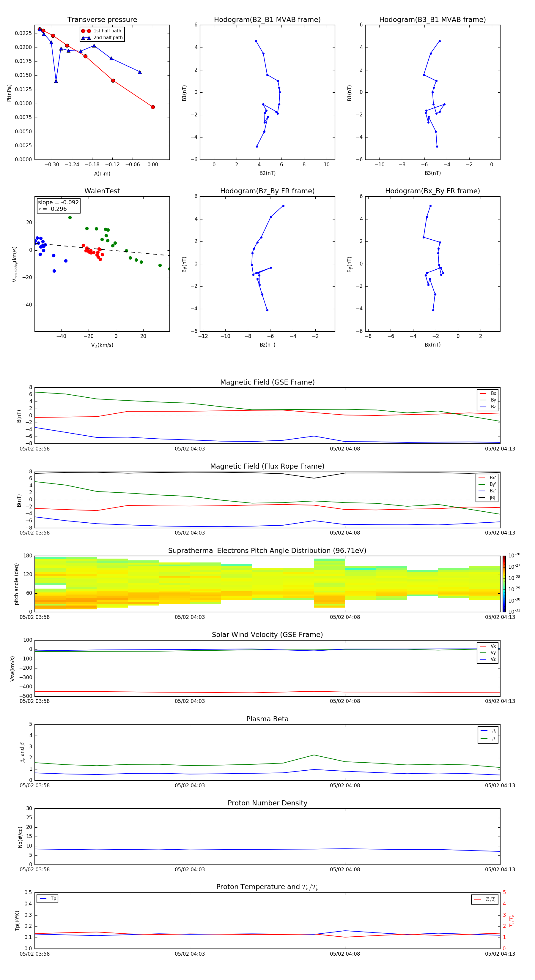Click the 'Hodogram(Bz_By FR frame)' title
Screen dimensions: 535x980
[x=267, y=191]
